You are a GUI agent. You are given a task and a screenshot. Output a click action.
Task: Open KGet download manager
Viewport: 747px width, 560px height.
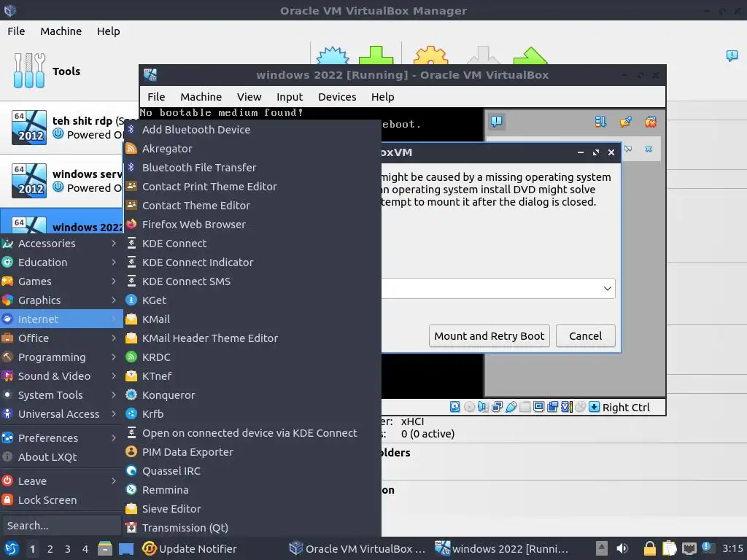click(x=252, y=300)
